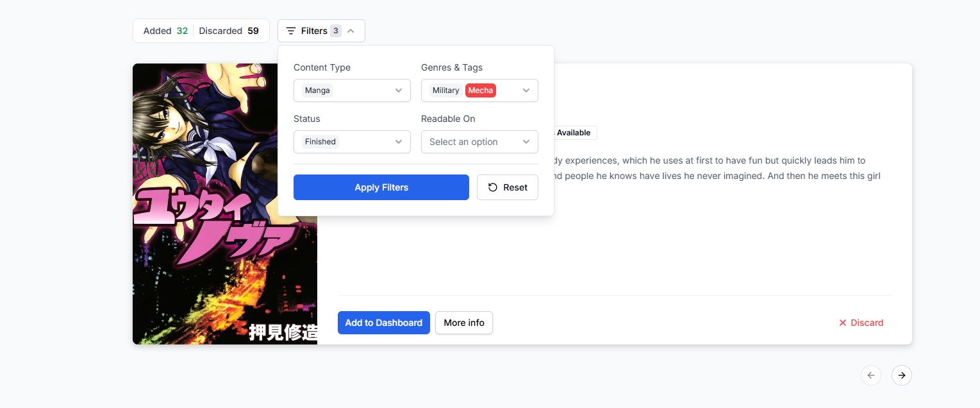This screenshot has height=408, width=980.
Task: Click the Military genre tag
Action: click(445, 90)
